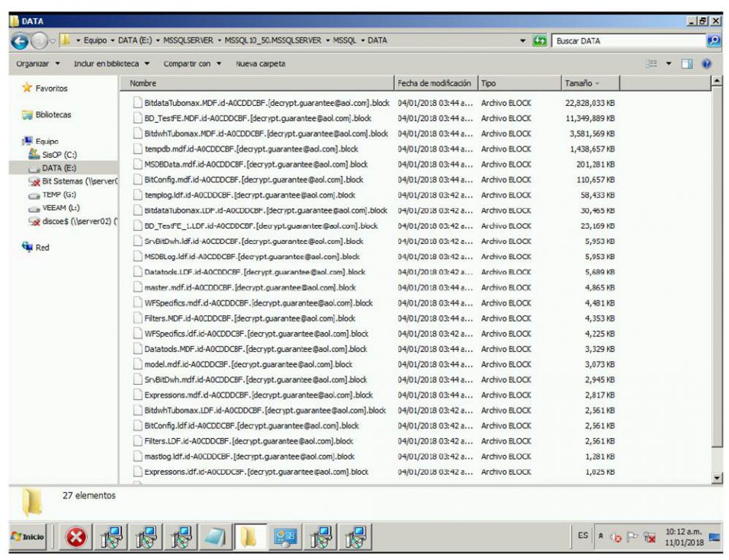Click the Show desktop icon by clock

714,537
